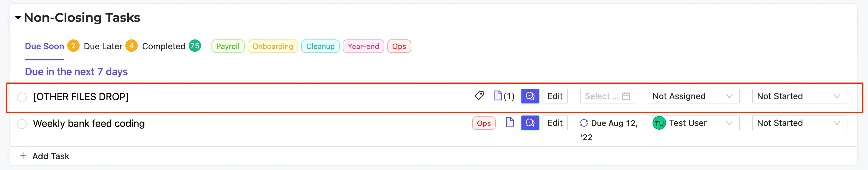Click the plus icon next to Add Task
The image size is (868, 170).
pos(23,156)
